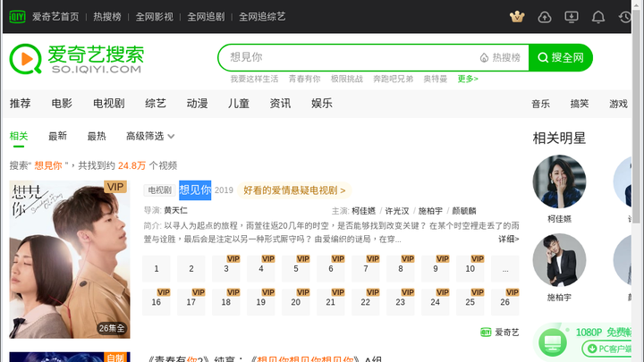Play episode 1
The image size is (644, 362).
point(156,268)
